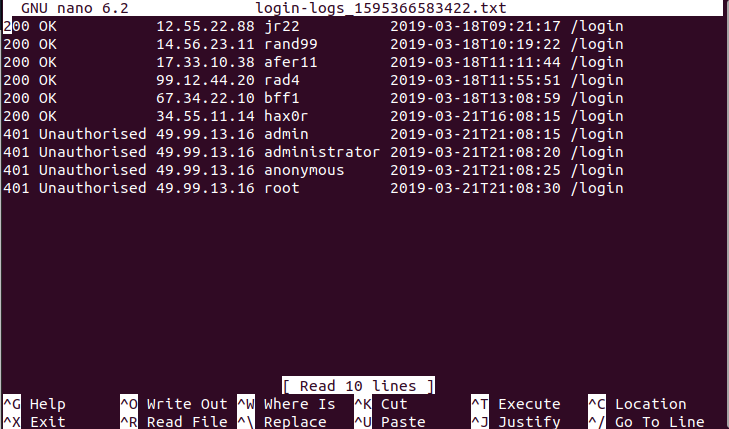
Task: Click the Read File shortcut
Action: click(x=187, y=422)
